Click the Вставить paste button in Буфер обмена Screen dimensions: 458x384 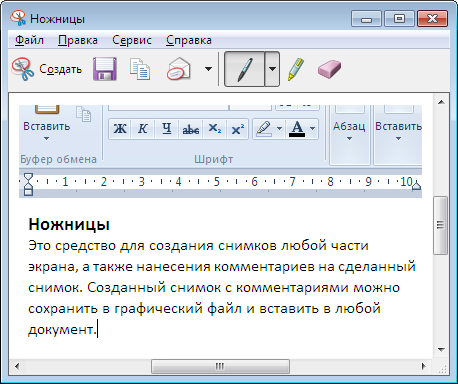pyautogui.click(x=47, y=123)
